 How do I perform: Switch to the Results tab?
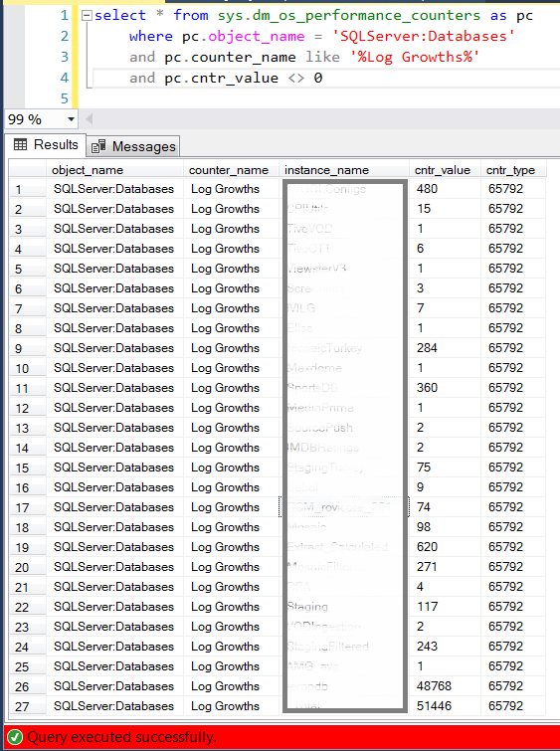pos(46,144)
